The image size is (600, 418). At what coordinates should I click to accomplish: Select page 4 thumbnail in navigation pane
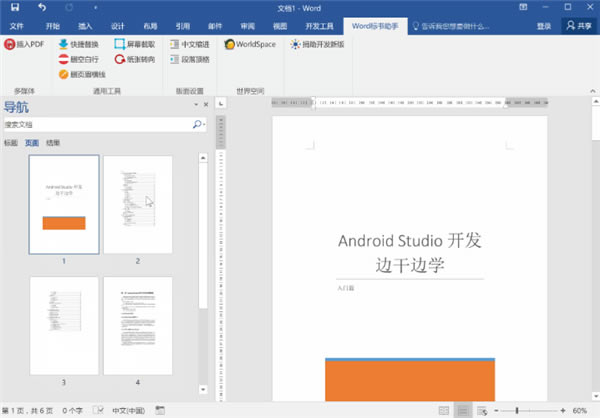click(x=138, y=326)
